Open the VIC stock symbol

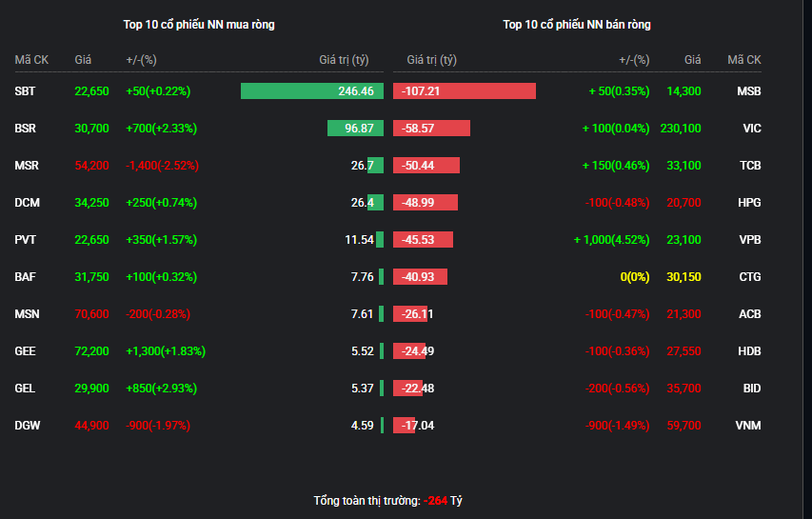[x=752, y=128]
